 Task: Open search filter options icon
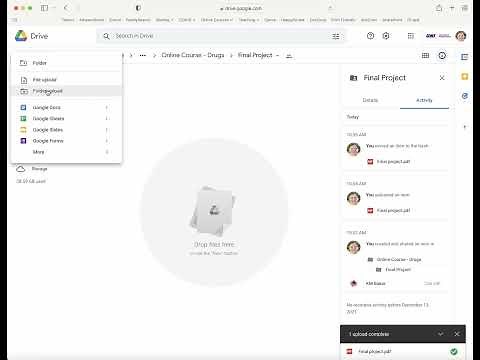coord(336,36)
